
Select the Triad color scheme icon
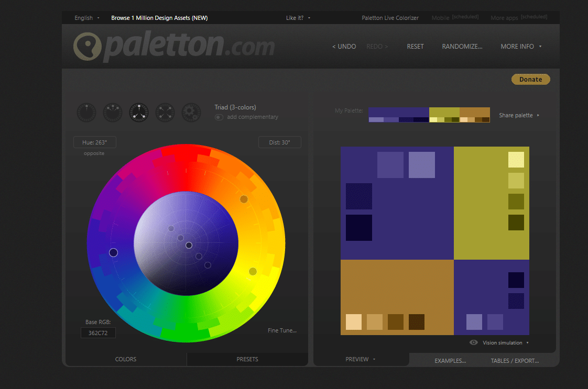[x=139, y=113]
